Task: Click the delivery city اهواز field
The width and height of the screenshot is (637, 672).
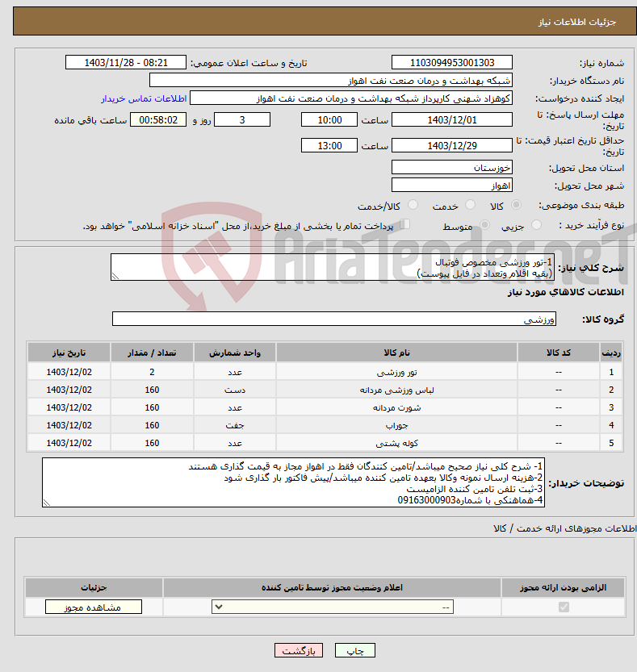Action: pyautogui.click(x=452, y=186)
